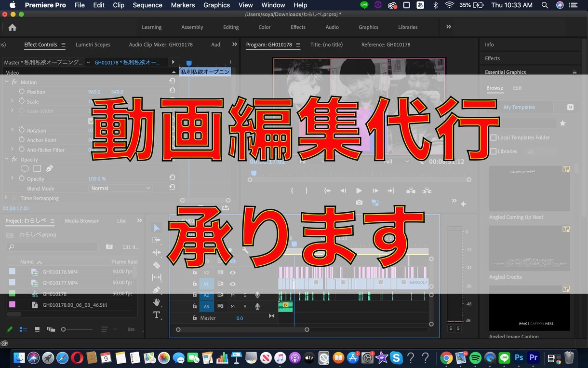588x368 pixels.
Task: Adjust the Project panel thumbnail zoom slider
Action: [76, 329]
